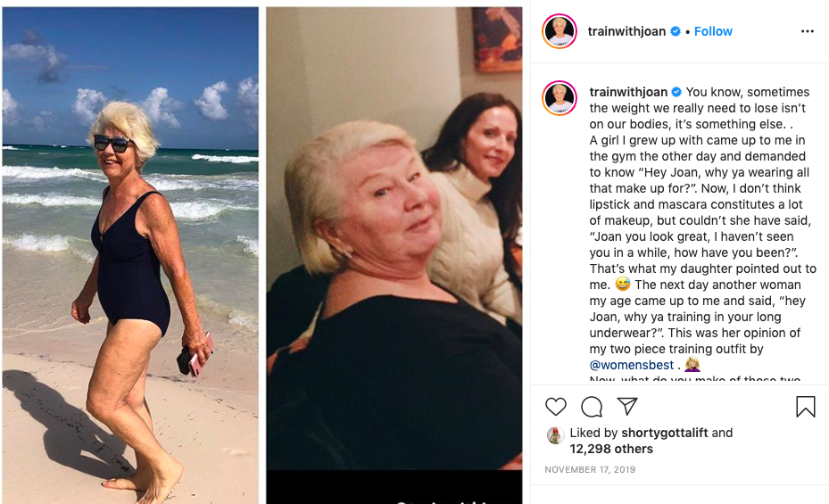Click the caption's profile avatar
Image resolution: width=829 pixels, height=504 pixels.
(560, 98)
